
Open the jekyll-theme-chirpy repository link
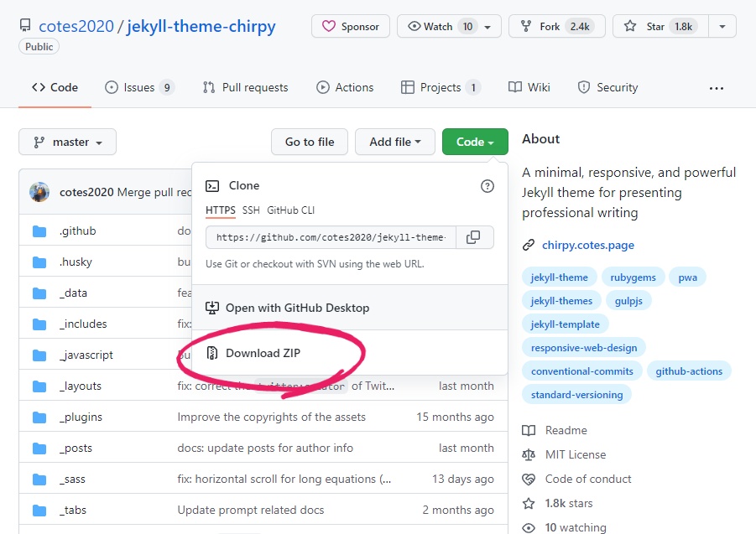click(201, 26)
